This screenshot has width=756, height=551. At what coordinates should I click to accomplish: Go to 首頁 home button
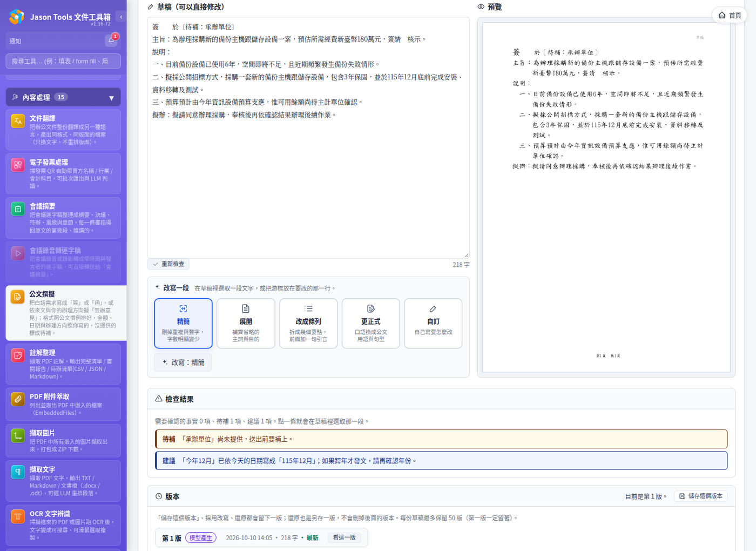pos(730,15)
